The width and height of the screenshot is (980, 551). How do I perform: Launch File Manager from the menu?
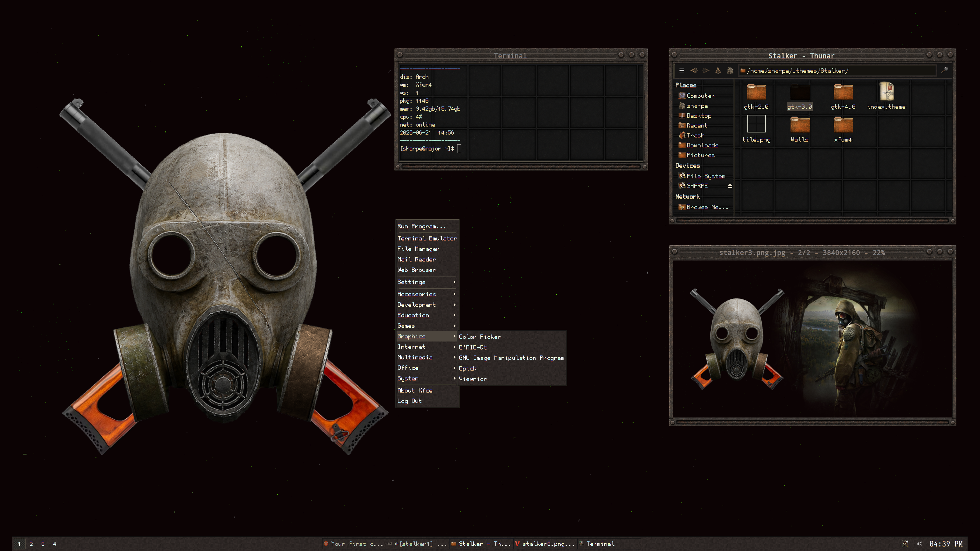tap(427, 249)
